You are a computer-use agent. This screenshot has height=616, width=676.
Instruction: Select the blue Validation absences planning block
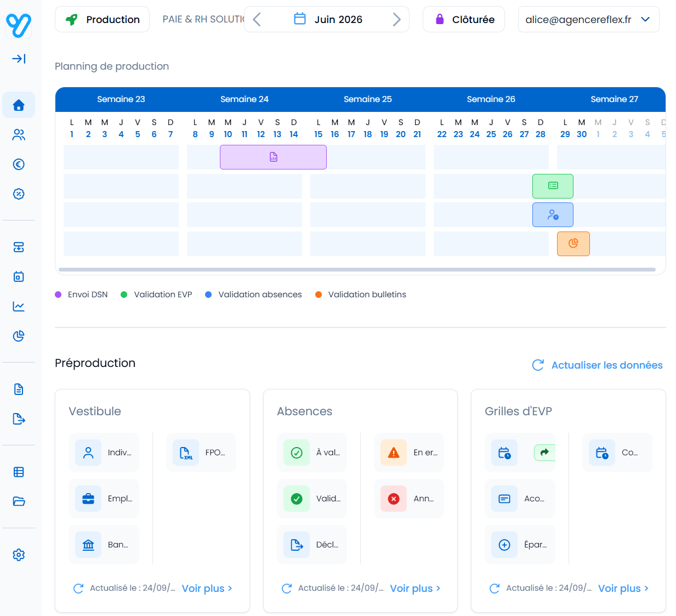(x=553, y=215)
